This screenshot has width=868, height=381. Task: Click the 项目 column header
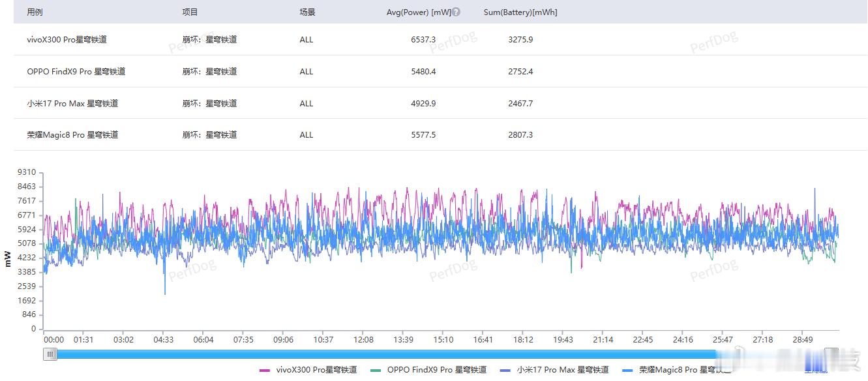(190, 12)
